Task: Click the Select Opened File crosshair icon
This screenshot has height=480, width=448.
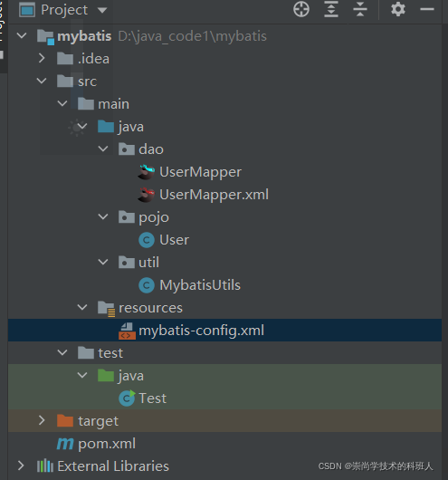Action: [301, 9]
